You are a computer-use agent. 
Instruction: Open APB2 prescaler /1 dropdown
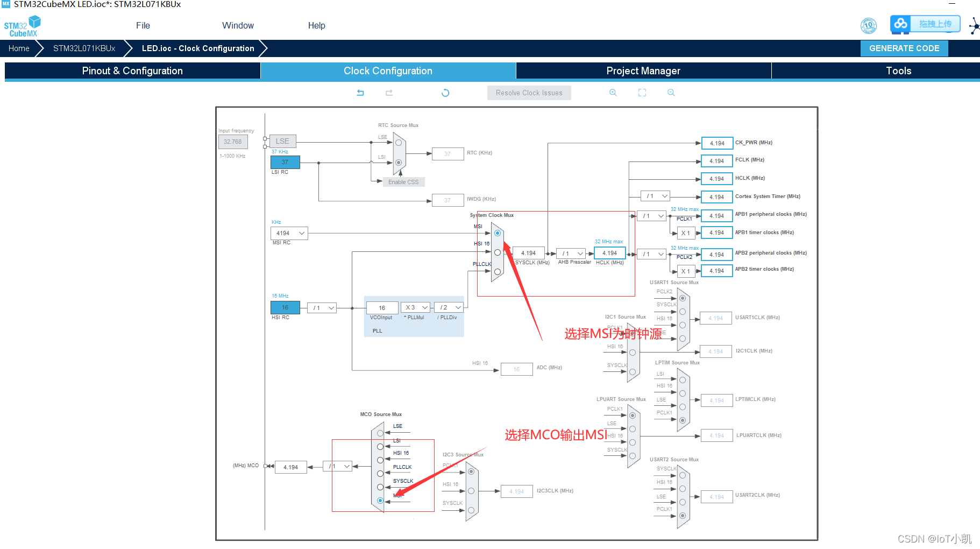(652, 254)
